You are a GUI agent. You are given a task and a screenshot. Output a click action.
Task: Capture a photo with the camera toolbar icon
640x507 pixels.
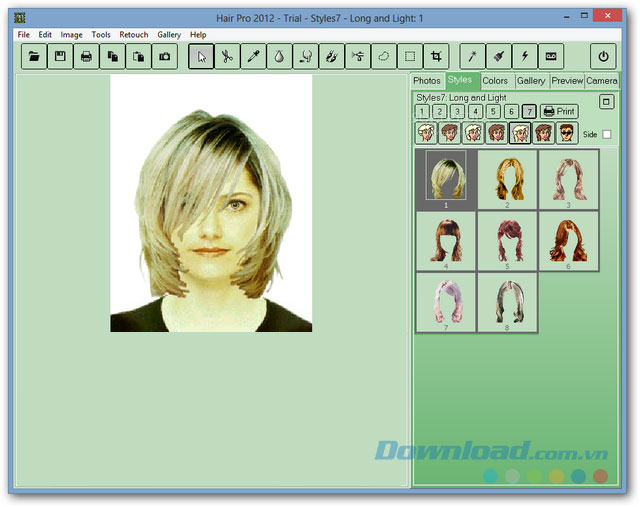(164, 56)
